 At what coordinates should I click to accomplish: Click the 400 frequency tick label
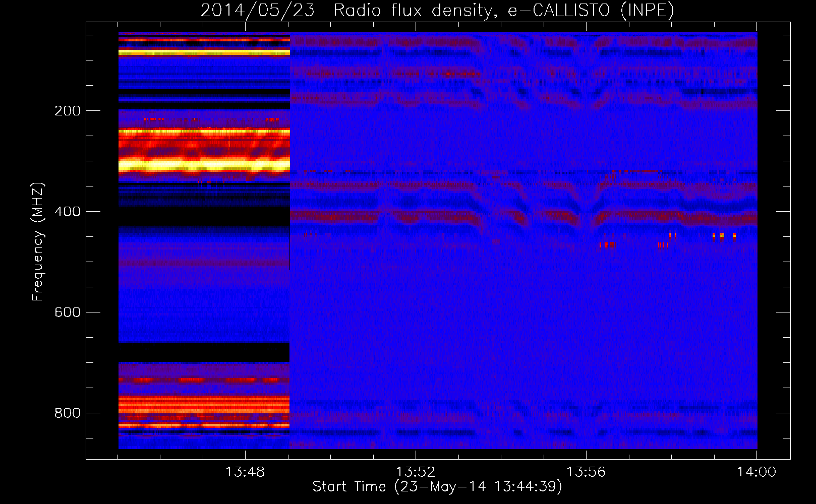coord(68,212)
